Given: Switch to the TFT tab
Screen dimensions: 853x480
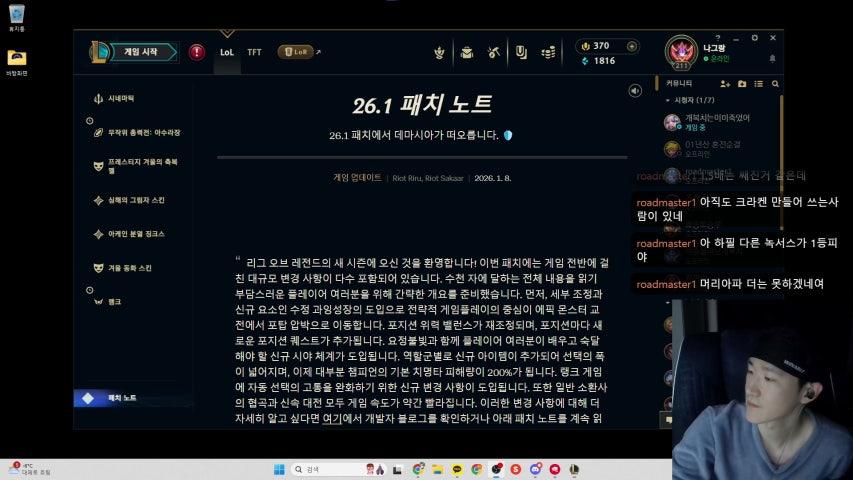Looking at the screenshot, I should [x=254, y=52].
